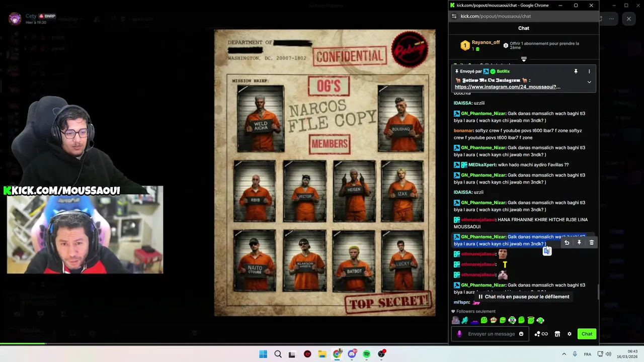The width and height of the screenshot is (644, 362).
Task: Click the 'IDAISSA: uzziii' message
Action: pos(469,103)
